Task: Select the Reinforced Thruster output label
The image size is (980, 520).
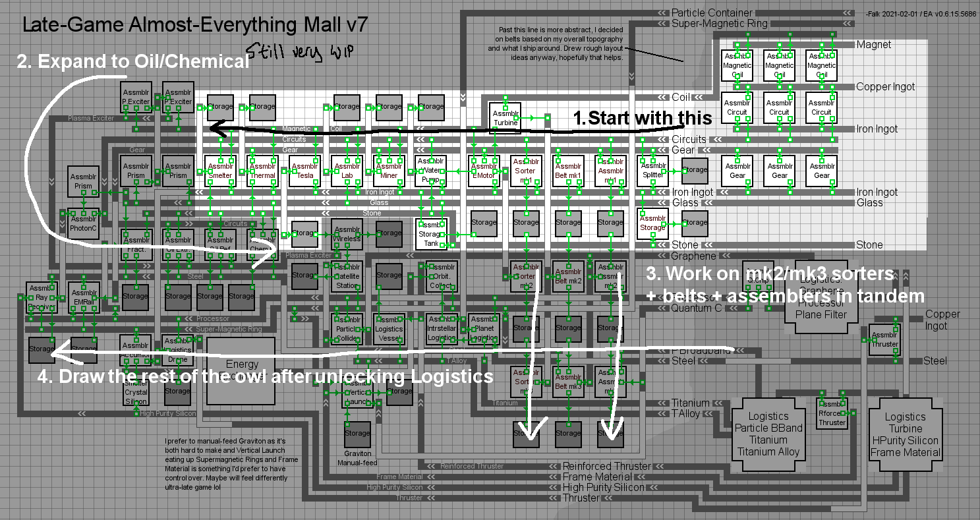Action: click(607, 466)
